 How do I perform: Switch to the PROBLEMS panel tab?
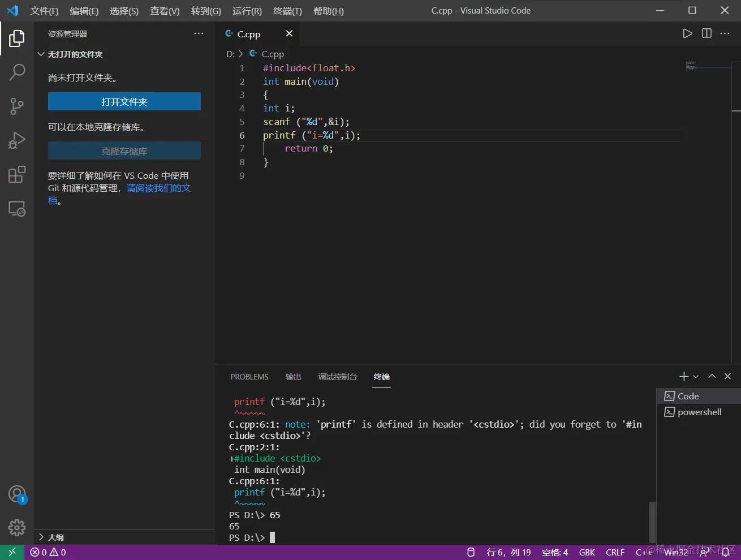click(x=249, y=377)
